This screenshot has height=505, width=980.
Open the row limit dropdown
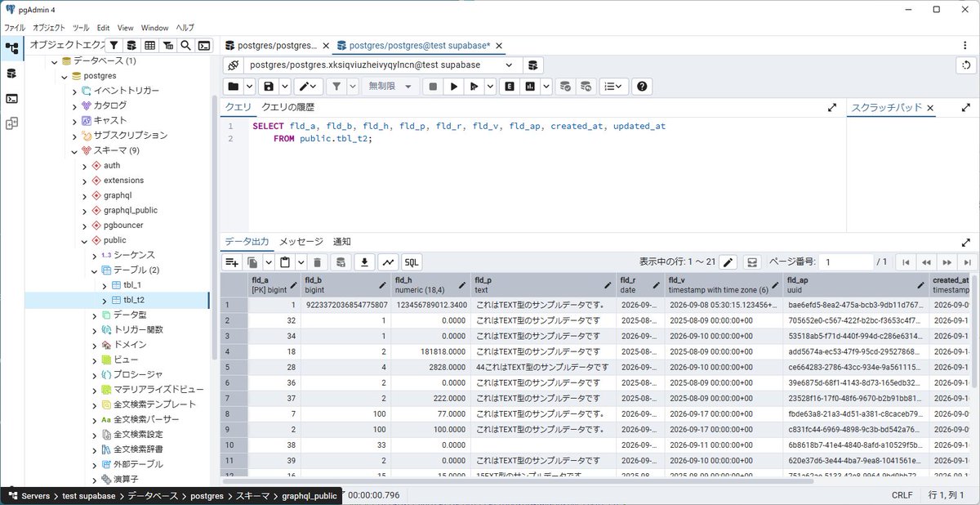click(x=391, y=86)
